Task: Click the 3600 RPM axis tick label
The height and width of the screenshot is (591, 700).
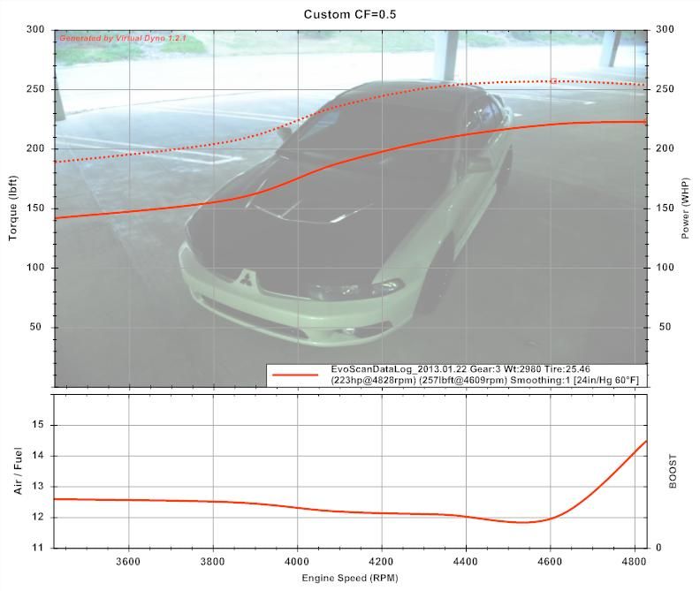Action: pyautogui.click(x=128, y=561)
